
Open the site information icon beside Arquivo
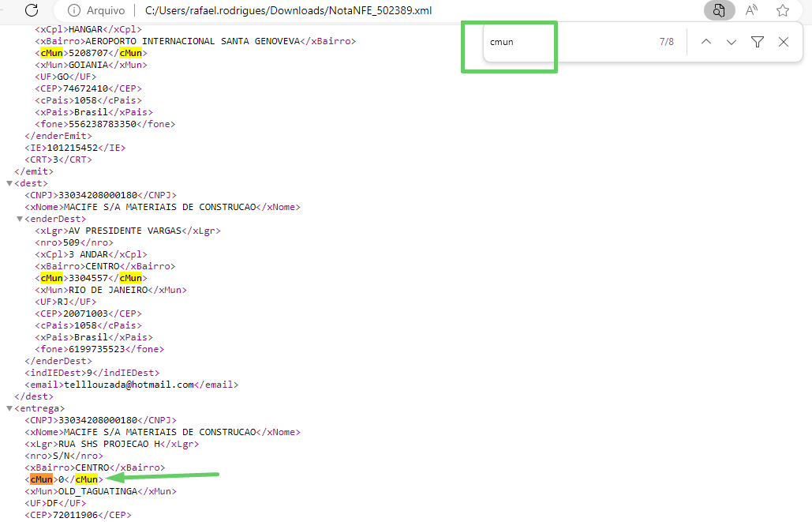[74, 10]
